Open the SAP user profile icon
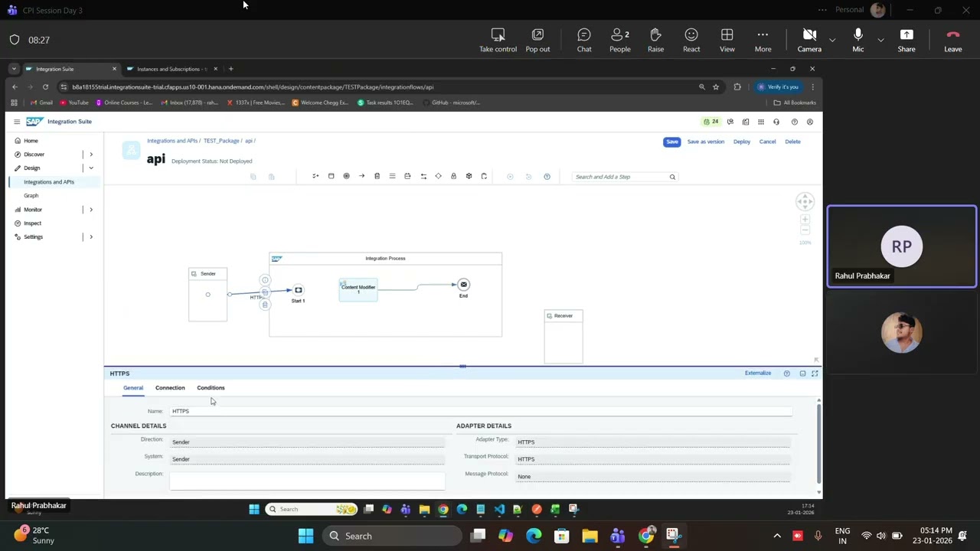The height and width of the screenshot is (551, 980). (809, 122)
